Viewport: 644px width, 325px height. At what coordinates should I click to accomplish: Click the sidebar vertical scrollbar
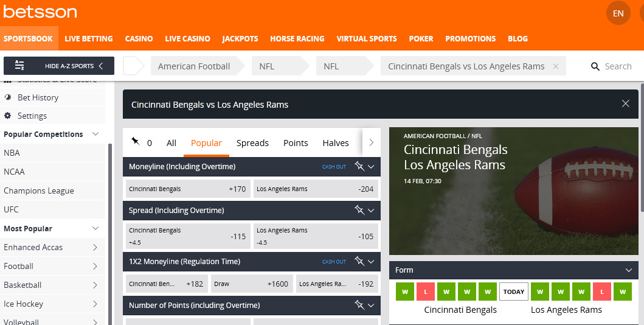(x=109, y=234)
